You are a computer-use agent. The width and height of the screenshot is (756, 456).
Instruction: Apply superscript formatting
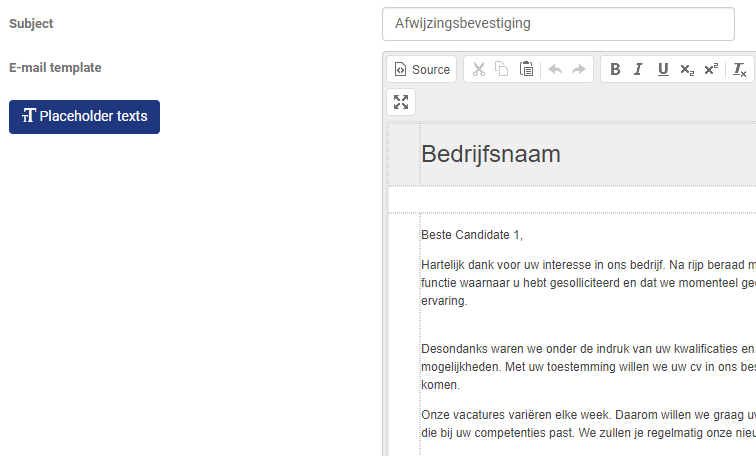(710, 69)
